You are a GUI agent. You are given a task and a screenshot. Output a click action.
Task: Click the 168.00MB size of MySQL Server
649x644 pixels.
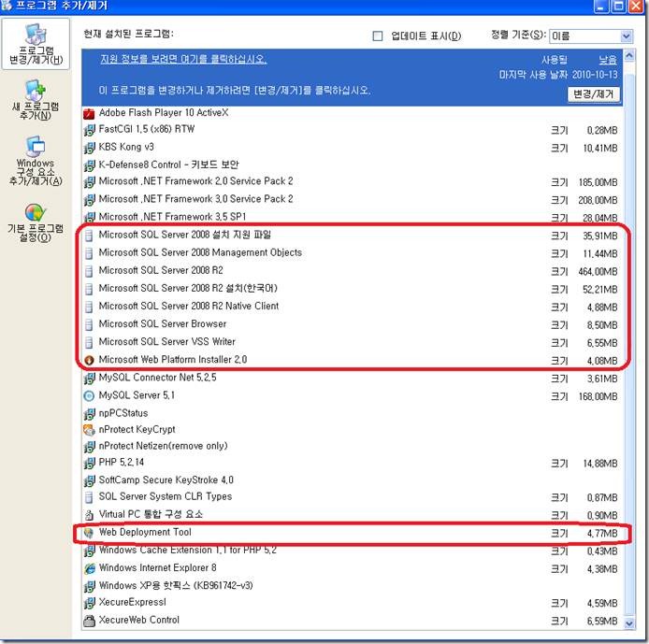click(x=598, y=396)
